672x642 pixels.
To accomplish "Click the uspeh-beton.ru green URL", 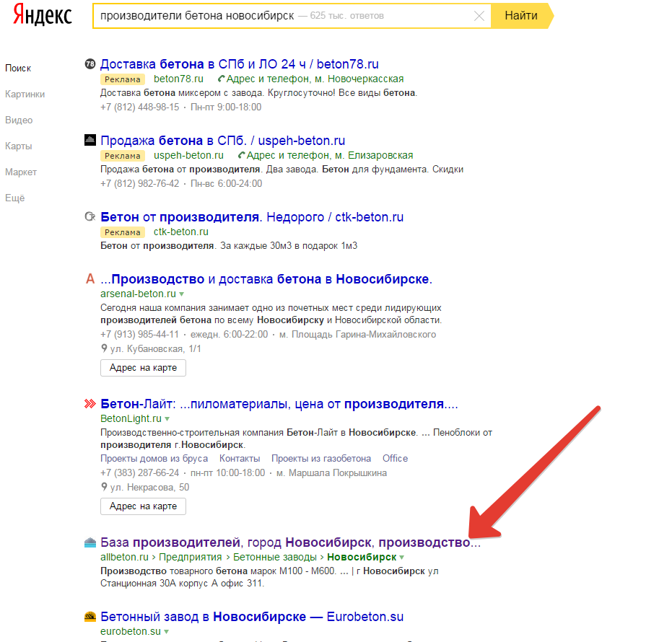I will [188, 155].
